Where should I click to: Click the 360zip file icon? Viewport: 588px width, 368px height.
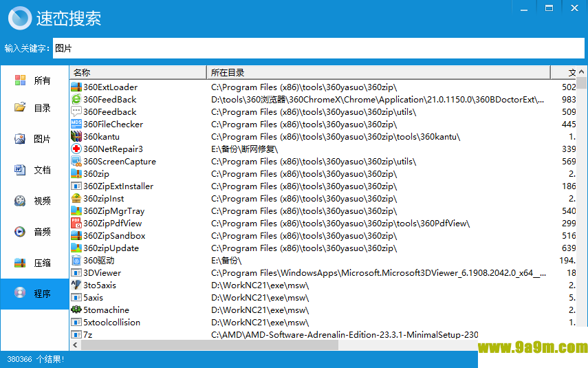[x=76, y=174]
